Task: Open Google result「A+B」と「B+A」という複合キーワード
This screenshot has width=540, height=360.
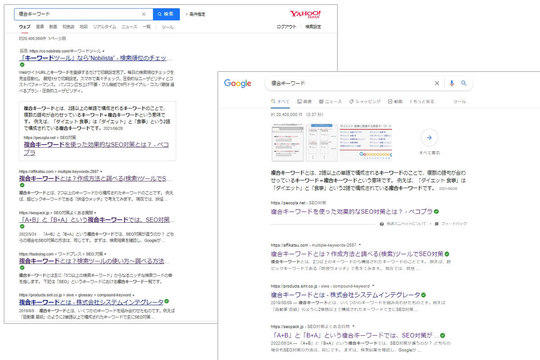Action: pos(355,336)
